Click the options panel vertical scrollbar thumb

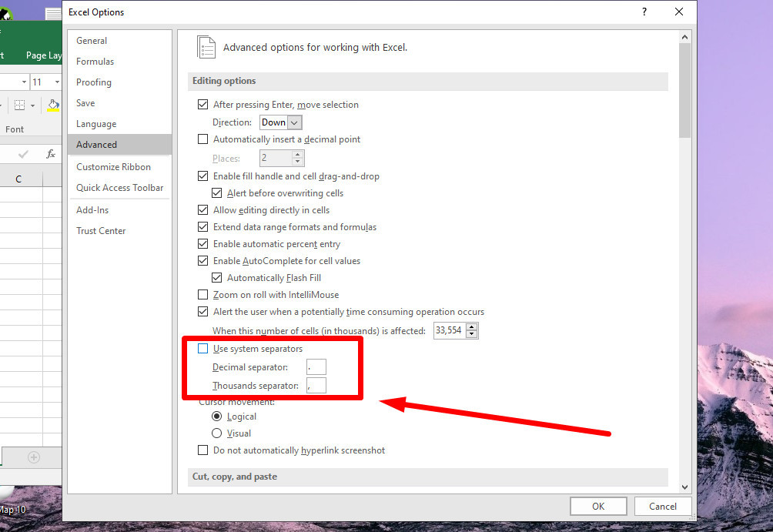684,91
